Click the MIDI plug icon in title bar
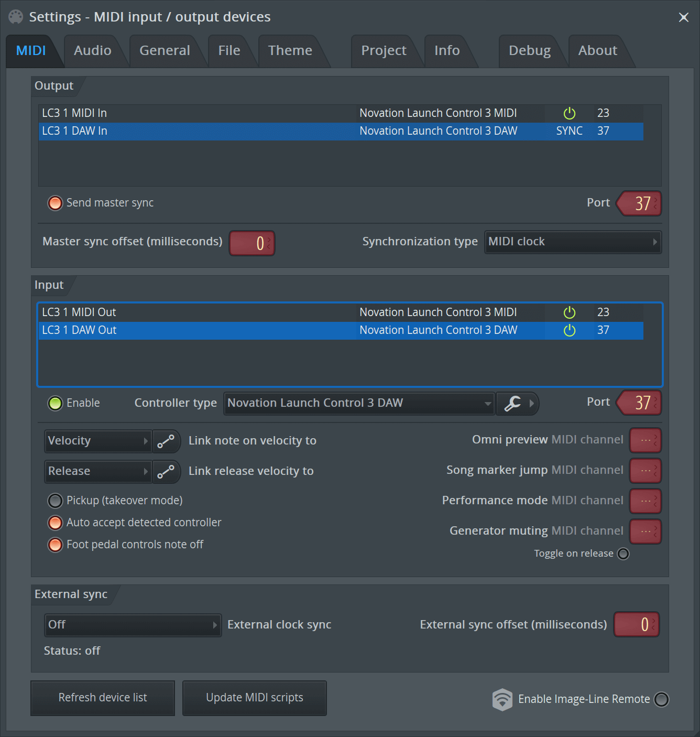The image size is (700, 737). click(16, 17)
